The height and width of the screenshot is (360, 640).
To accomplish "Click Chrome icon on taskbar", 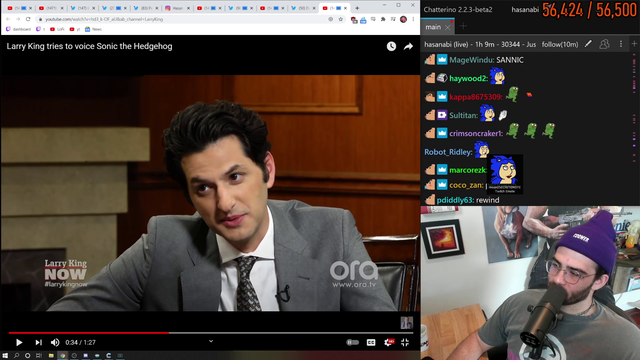I will (x=62, y=356).
